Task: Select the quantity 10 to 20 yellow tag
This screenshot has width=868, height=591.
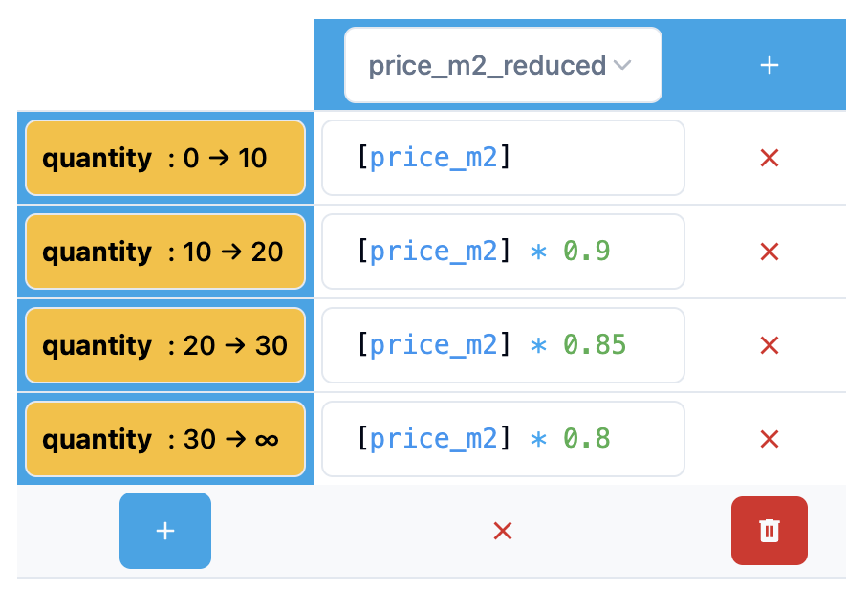Action: point(164,252)
